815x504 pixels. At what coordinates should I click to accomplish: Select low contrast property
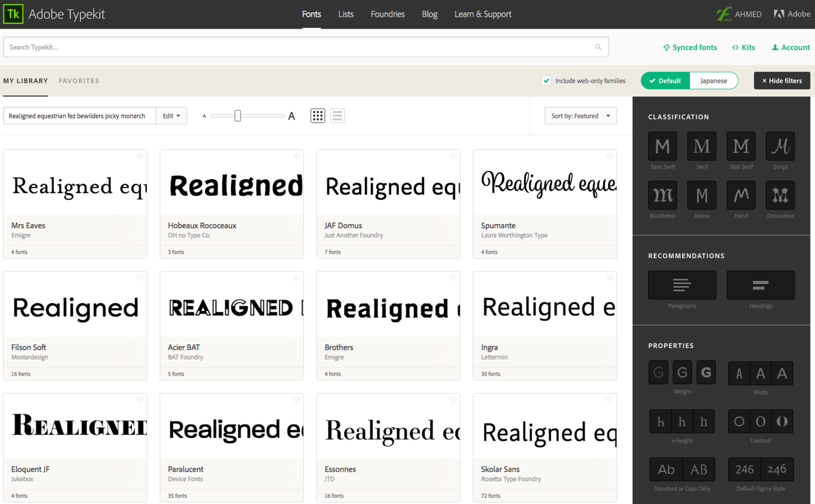click(x=739, y=422)
